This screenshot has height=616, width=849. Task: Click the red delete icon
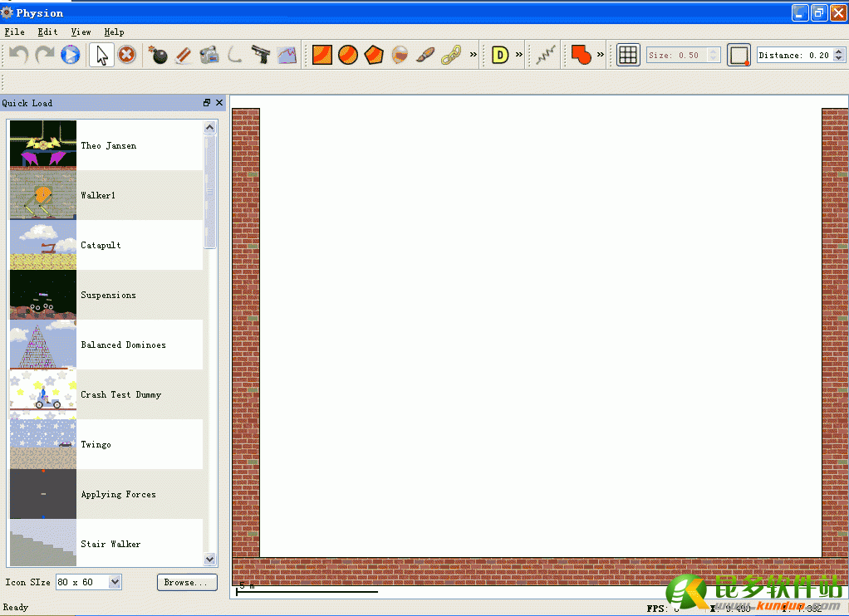click(x=126, y=56)
